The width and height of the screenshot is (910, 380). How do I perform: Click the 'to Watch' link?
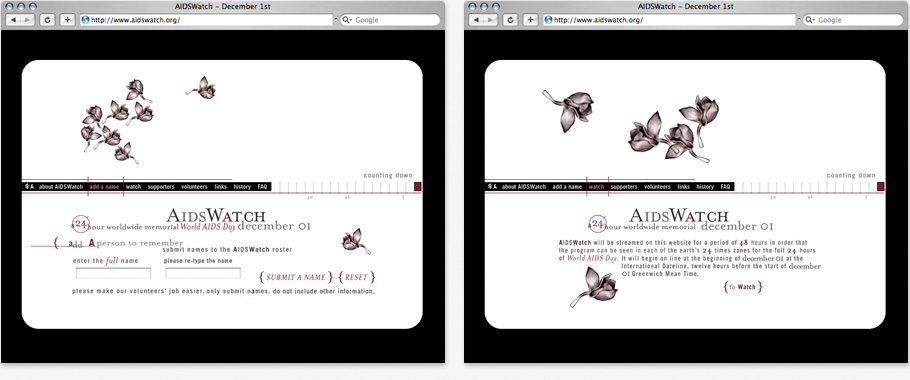pos(743,287)
